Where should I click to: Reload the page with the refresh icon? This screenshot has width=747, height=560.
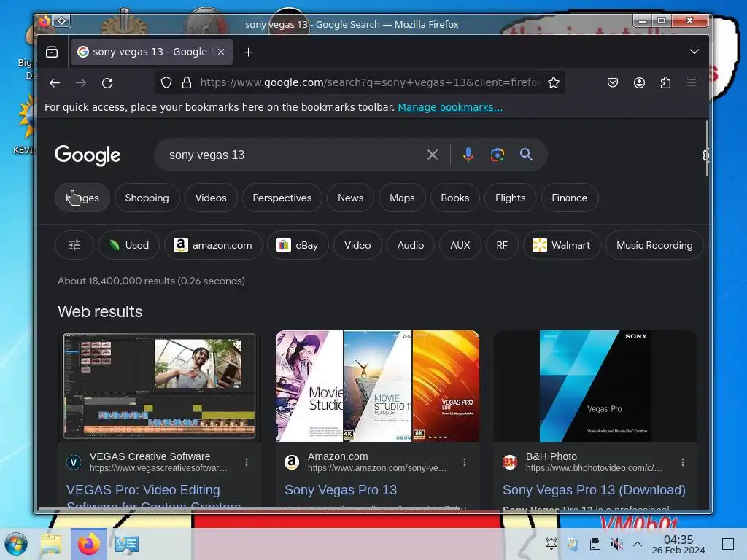[x=108, y=83]
